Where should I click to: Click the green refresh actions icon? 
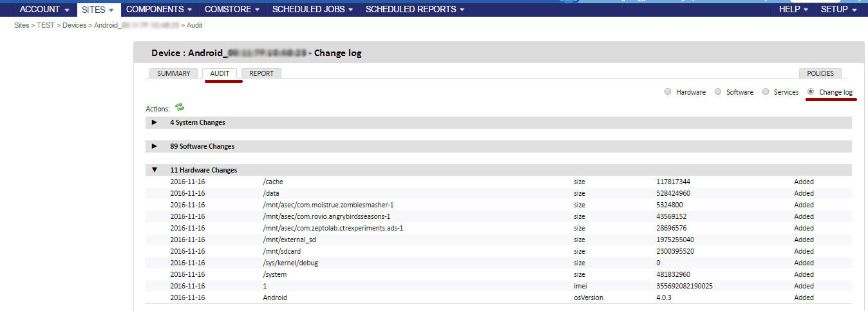click(x=180, y=108)
